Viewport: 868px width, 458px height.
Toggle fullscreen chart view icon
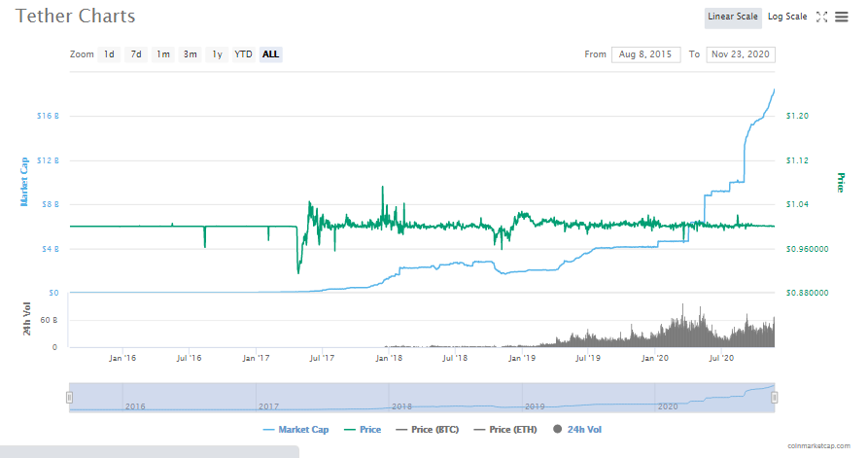pyautogui.click(x=822, y=18)
